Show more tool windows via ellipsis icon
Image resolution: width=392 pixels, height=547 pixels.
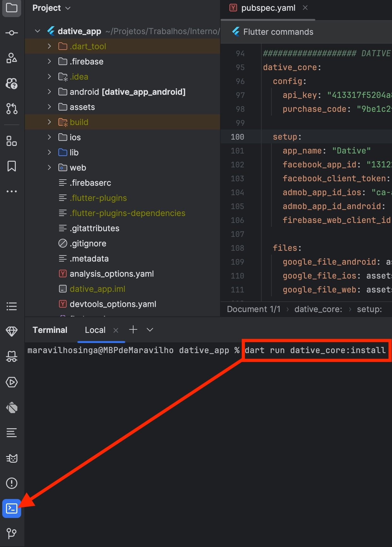point(12,191)
